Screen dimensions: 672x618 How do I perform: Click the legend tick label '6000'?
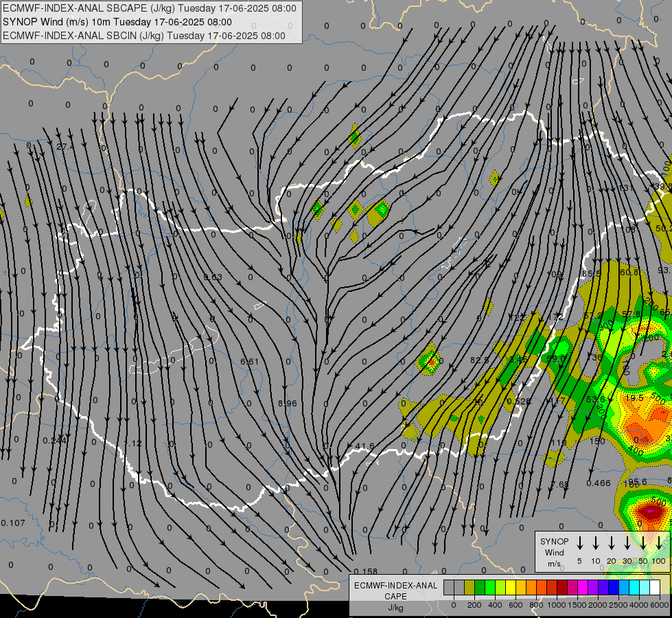660,605
